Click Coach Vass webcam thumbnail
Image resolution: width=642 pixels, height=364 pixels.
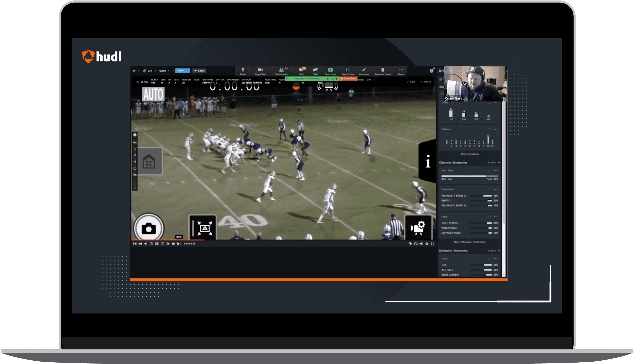[475, 84]
